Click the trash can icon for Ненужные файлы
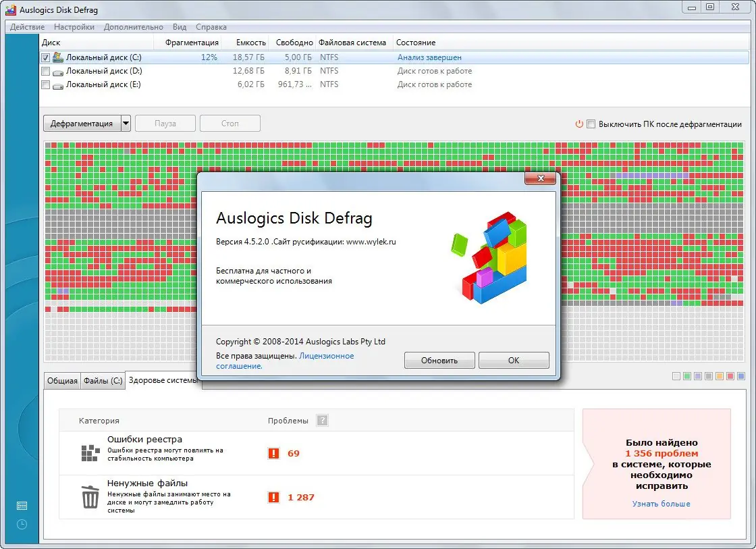 pos(90,496)
